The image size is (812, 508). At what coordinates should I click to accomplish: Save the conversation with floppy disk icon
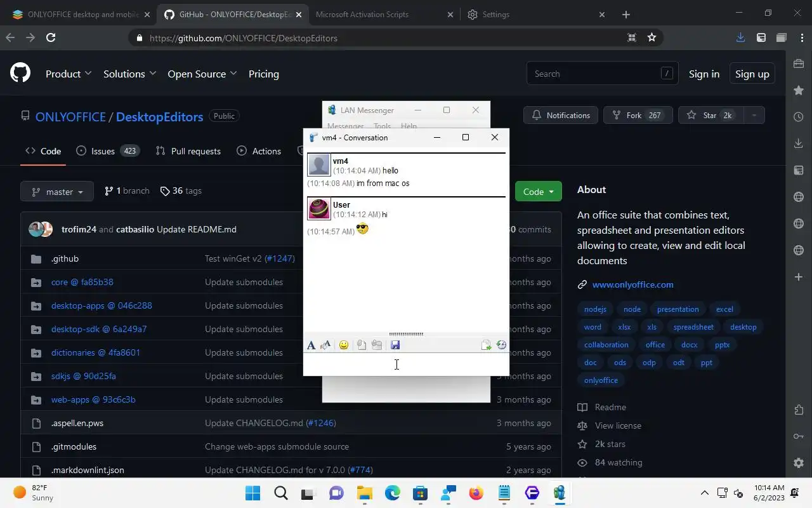click(395, 345)
